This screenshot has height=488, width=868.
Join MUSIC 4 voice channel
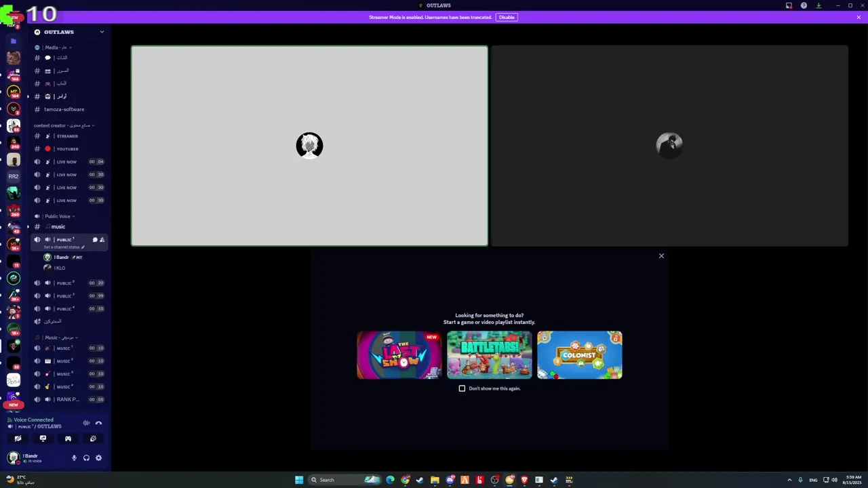click(69, 386)
